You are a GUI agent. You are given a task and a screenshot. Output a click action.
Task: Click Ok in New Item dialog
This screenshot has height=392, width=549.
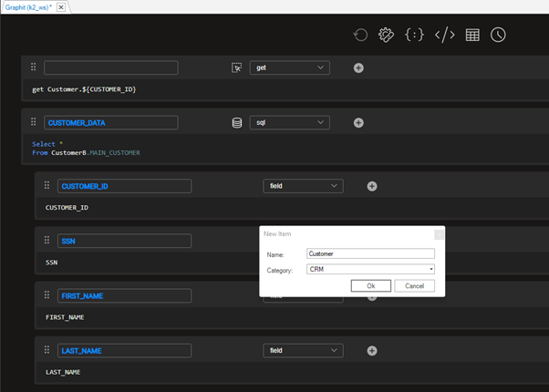pos(371,285)
